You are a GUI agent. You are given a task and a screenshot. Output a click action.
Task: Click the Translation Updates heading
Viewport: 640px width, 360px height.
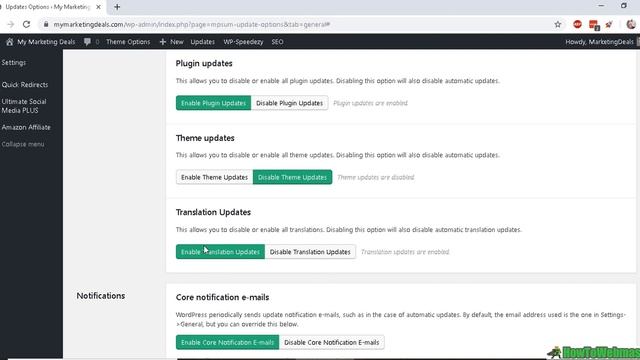213,212
